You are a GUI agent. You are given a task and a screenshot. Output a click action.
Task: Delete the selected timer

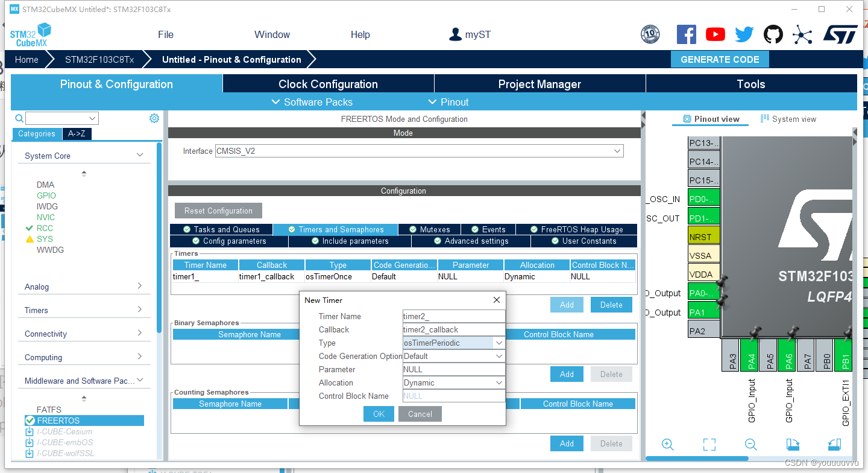point(611,305)
